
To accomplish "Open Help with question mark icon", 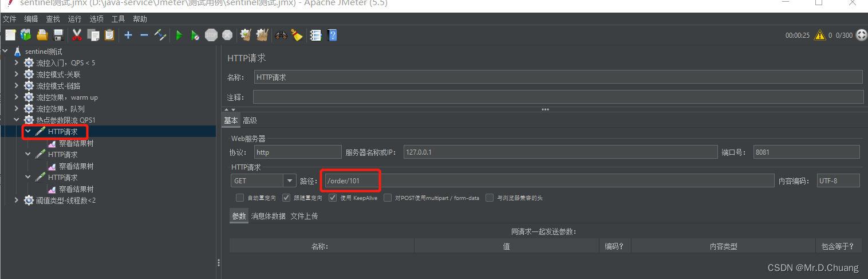I will click(x=332, y=35).
